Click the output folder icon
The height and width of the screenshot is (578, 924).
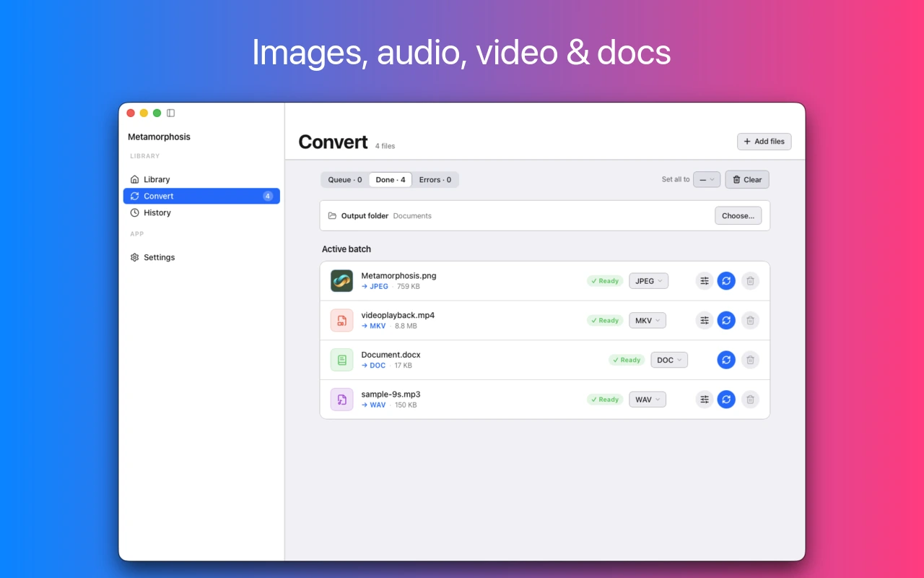pos(332,216)
